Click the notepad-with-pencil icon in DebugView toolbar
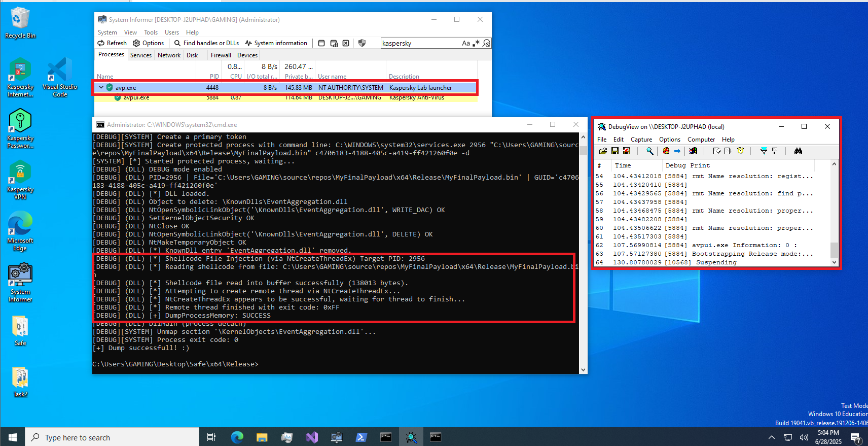 point(716,151)
